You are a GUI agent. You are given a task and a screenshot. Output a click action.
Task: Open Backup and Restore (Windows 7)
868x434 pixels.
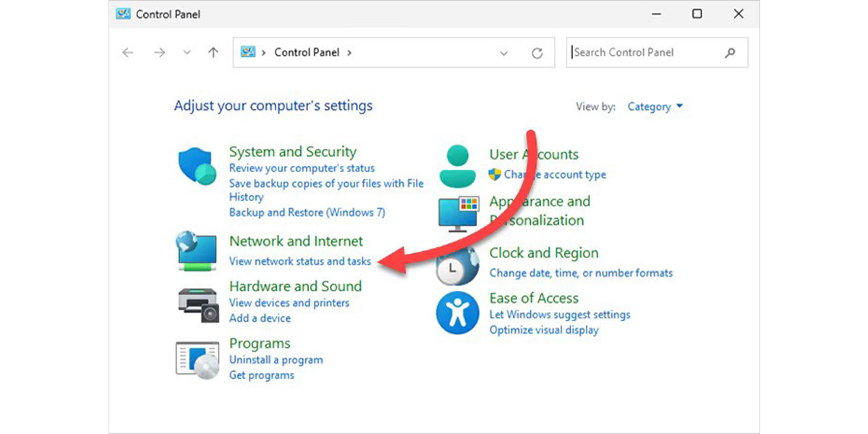[307, 213]
